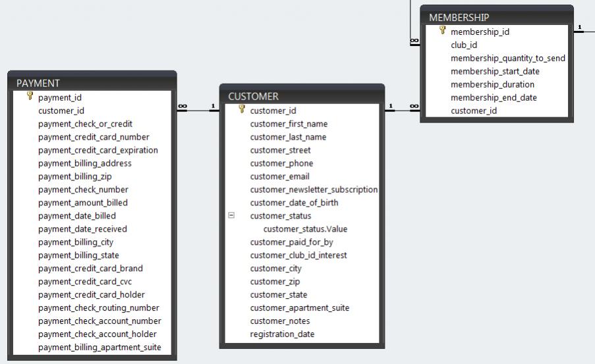This screenshot has height=364, width=595.
Task: Select customer_id field in PAYMENT table
Action: click(x=61, y=111)
